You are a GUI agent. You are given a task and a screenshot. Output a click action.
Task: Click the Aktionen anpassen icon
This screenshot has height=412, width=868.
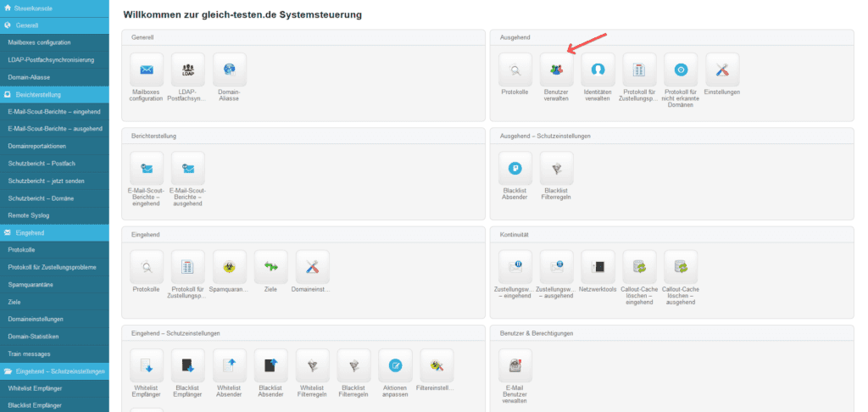395,365
